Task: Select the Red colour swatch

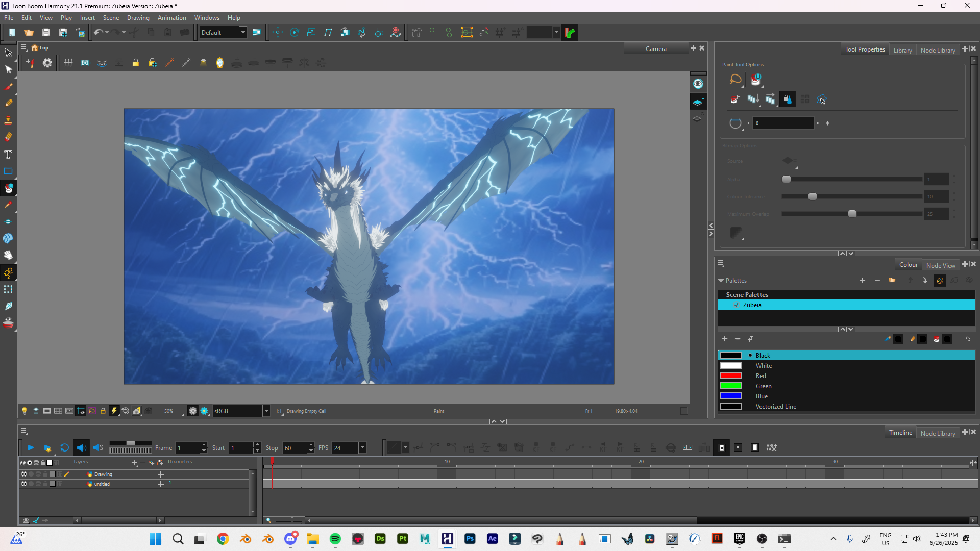Action: [730, 375]
